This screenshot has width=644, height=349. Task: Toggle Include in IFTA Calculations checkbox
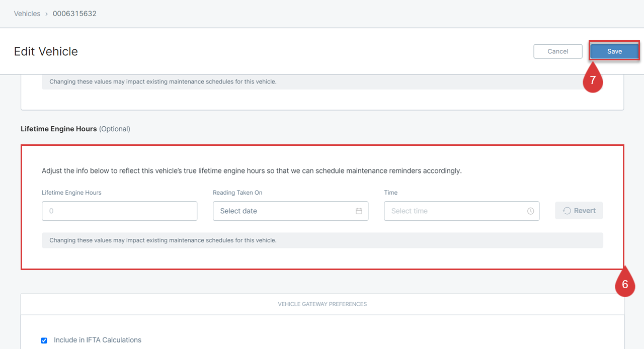(44, 340)
